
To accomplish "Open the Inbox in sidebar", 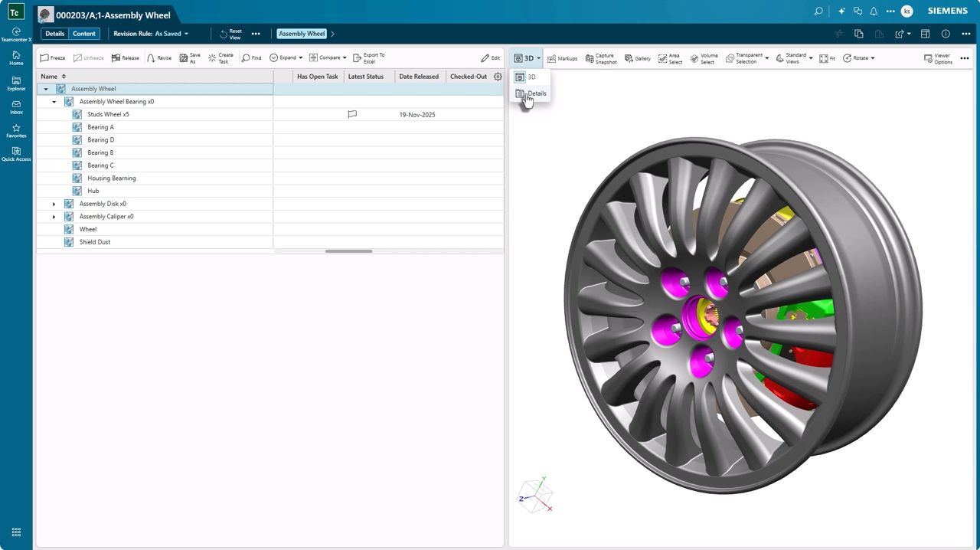I will tap(16, 107).
